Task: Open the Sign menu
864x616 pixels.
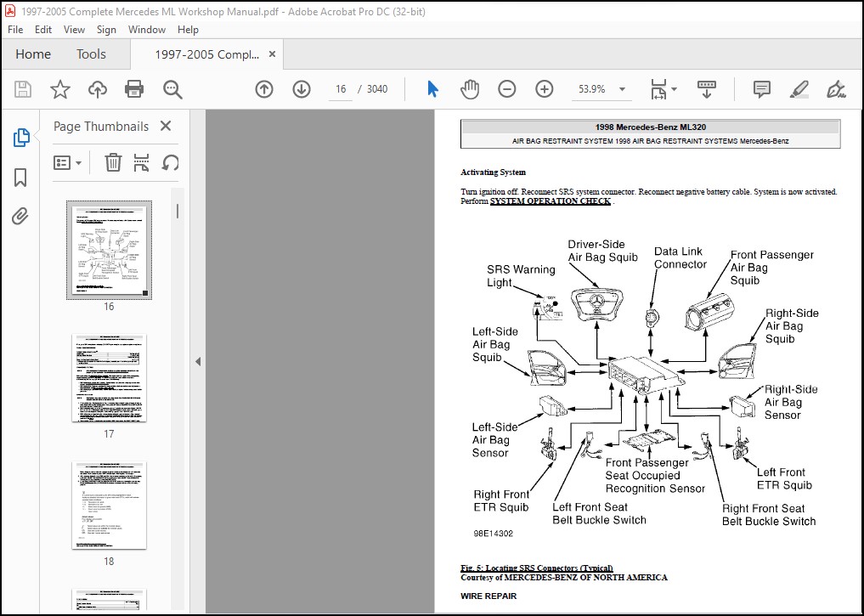Action: point(106,30)
